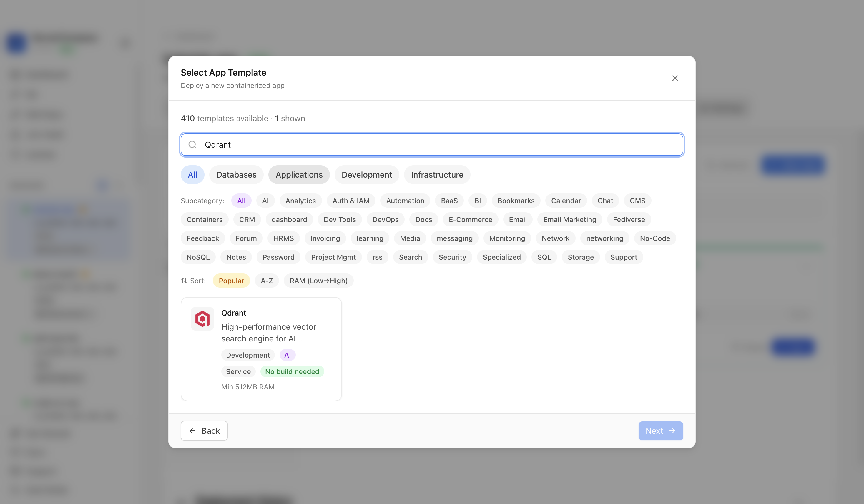Filter by Storage subcategory
The height and width of the screenshot is (504, 864).
580,257
